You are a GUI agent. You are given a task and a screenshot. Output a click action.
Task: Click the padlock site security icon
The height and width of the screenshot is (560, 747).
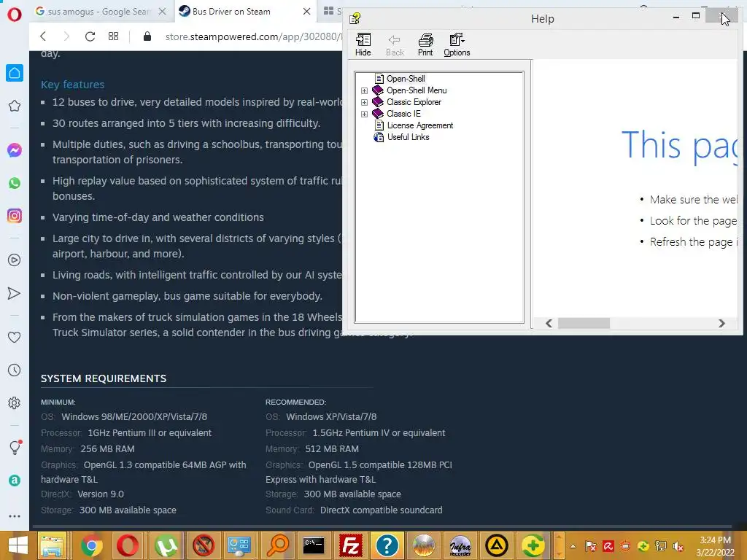coord(147,36)
